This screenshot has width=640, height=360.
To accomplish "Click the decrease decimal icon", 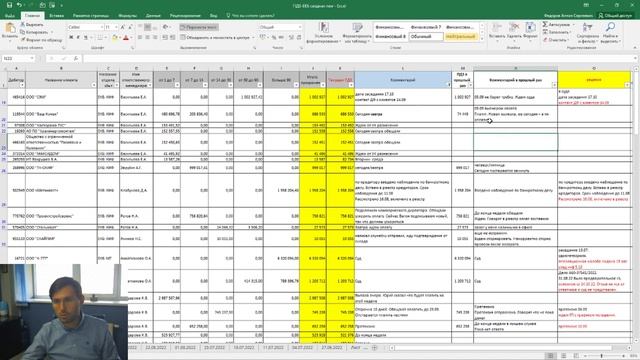I will tap(299, 38).
